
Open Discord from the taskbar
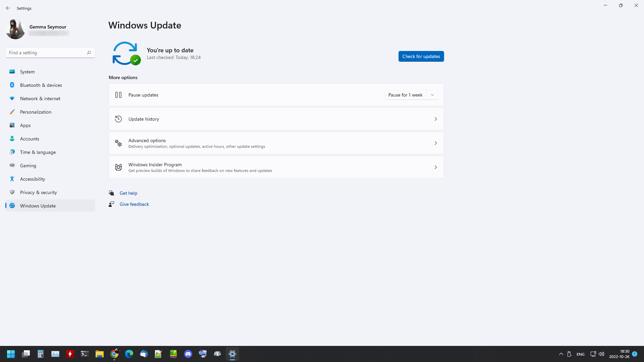[188, 354]
